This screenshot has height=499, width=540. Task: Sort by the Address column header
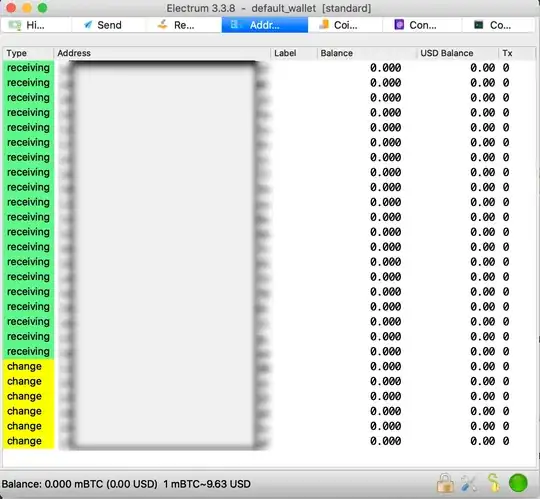(x=162, y=53)
